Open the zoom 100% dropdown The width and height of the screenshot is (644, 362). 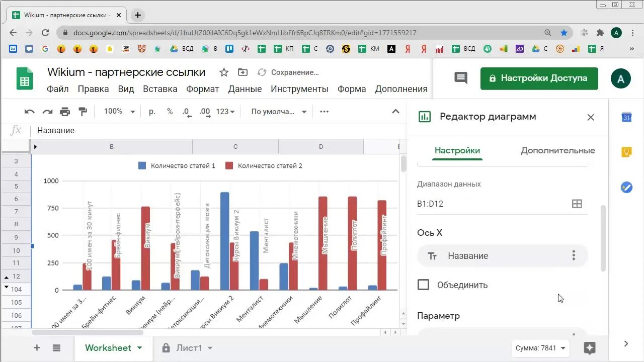pyautogui.click(x=119, y=112)
